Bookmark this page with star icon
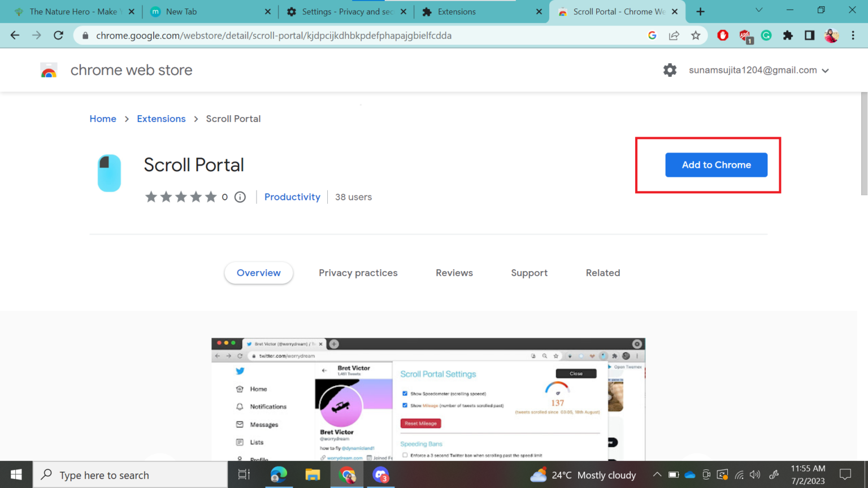Viewport: 868px width, 488px height. pos(696,35)
